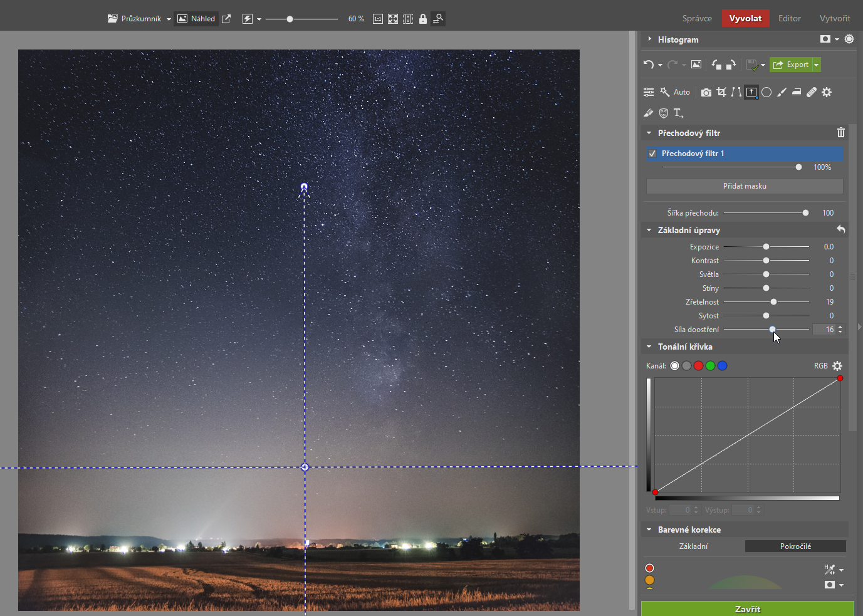Open Export options dropdown arrow

pyautogui.click(x=817, y=65)
